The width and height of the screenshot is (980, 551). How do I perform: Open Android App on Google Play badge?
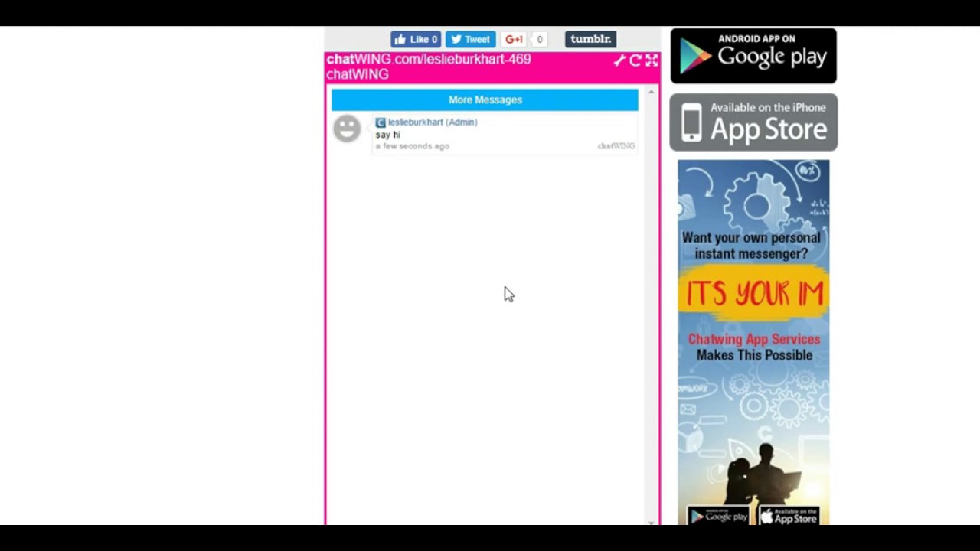(x=753, y=56)
